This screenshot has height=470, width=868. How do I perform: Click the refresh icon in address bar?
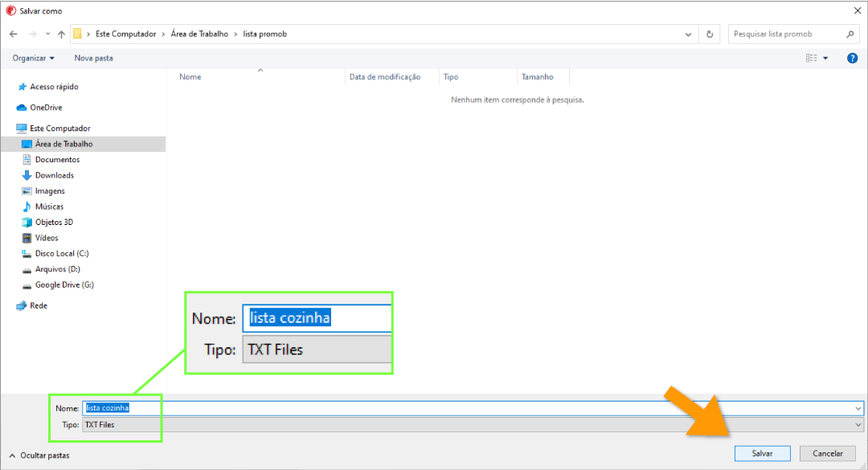709,35
